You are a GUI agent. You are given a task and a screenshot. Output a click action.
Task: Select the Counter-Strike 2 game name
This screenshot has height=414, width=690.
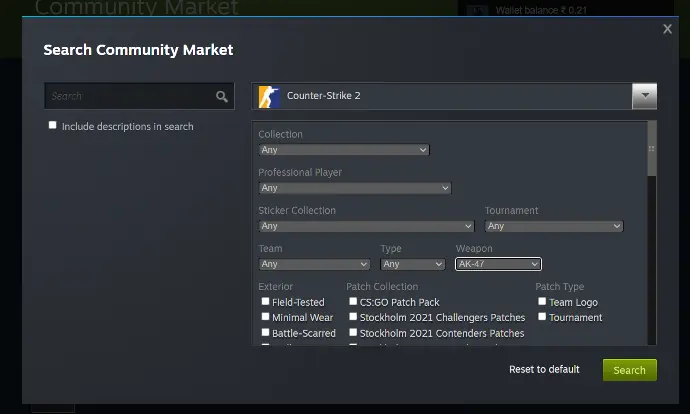point(323,95)
